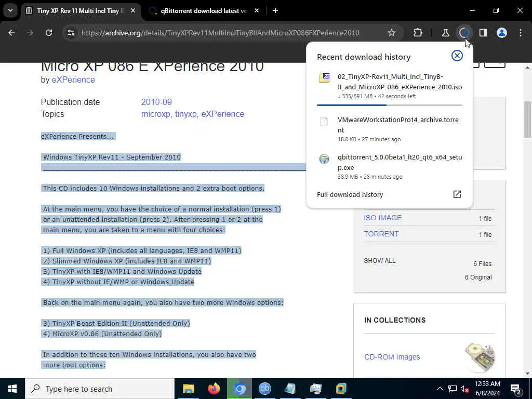The image size is (532, 399).
Task: Go forward one page
Action: click(30, 33)
